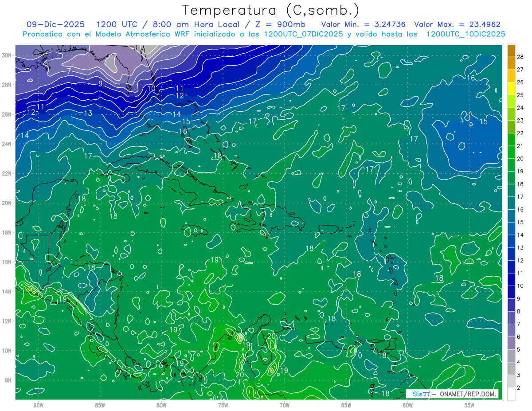Click the "7" contour label on the map

(x=69, y=71)
